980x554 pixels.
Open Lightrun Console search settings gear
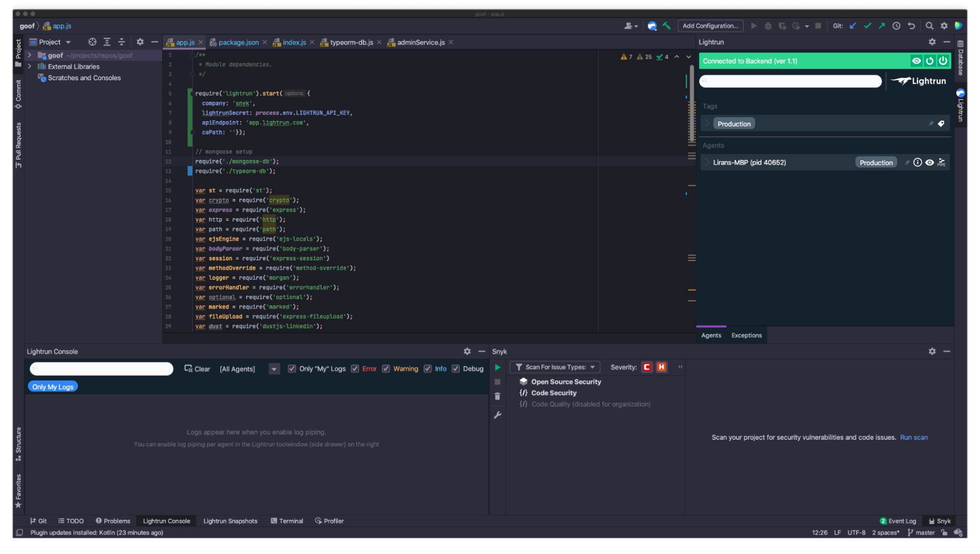(467, 351)
